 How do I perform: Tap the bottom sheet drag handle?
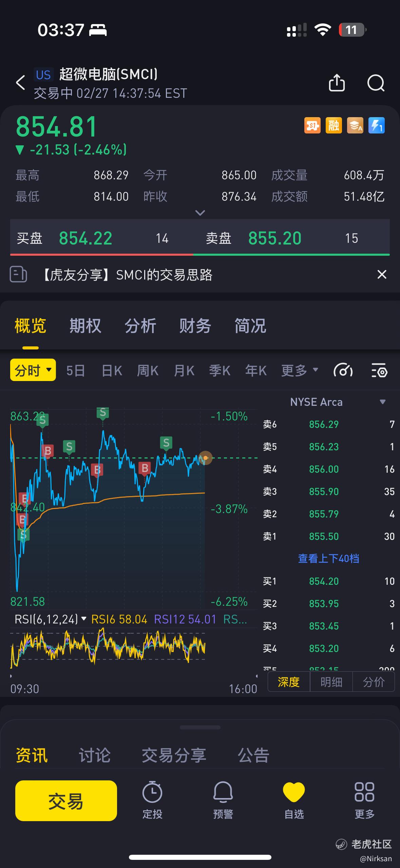pyautogui.click(x=200, y=727)
